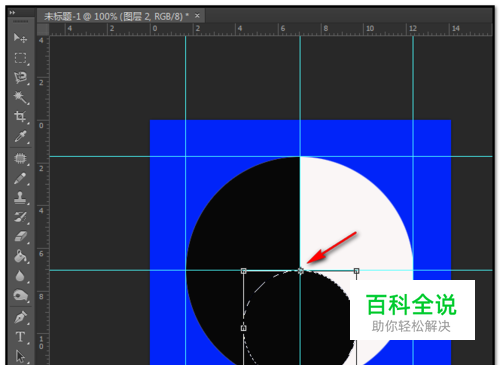This screenshot has width=500, height=365.
Task: Select the Eraser tool
Action: 20,237
